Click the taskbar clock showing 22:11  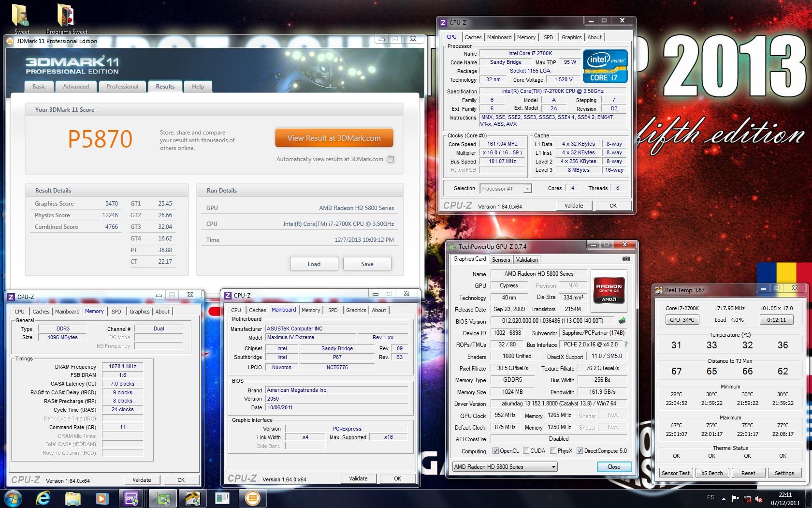point(785,498)
